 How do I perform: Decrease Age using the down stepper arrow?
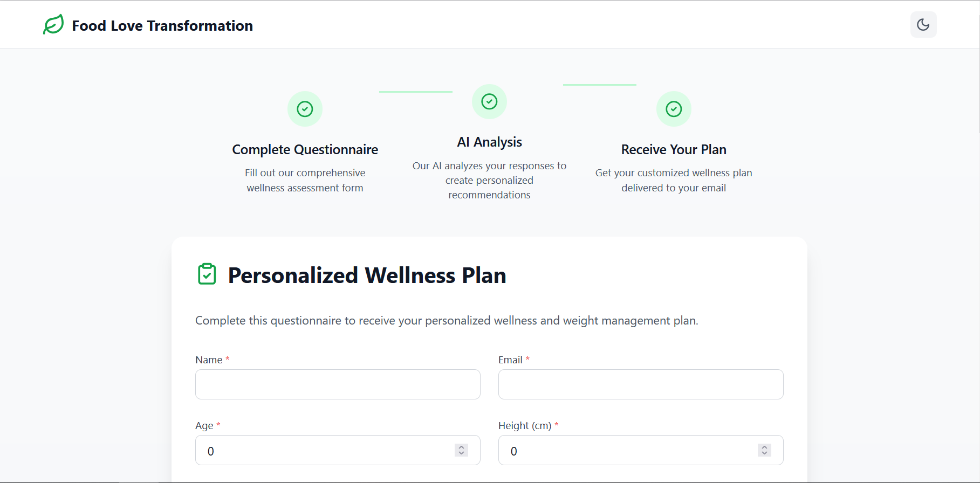[461, 453]
